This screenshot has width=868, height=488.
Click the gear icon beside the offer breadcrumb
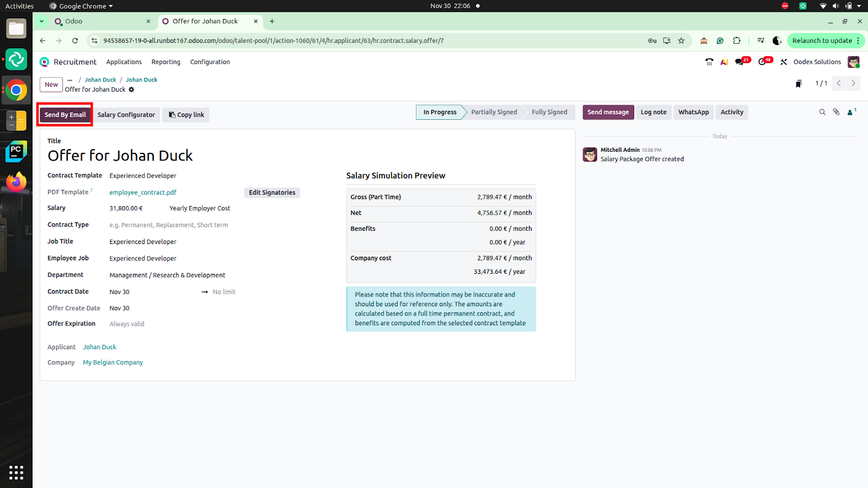[131, 89]
